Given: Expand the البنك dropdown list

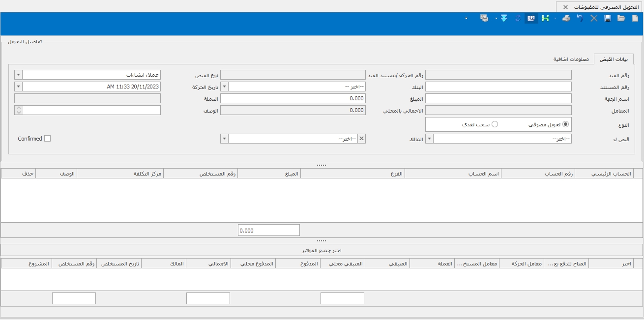Looking at the screenshot, I should (x=224, y=87).
